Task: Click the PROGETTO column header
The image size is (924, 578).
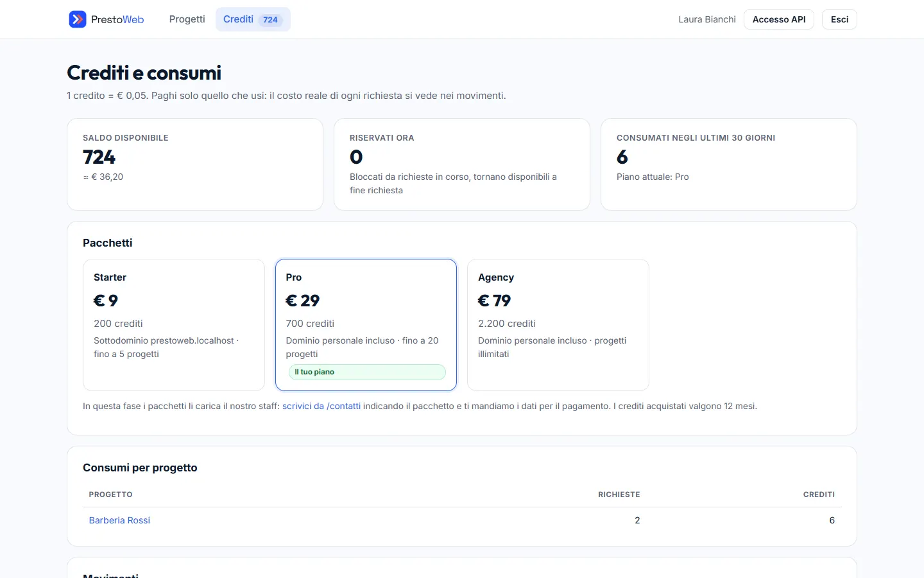Action: (110, 495)
